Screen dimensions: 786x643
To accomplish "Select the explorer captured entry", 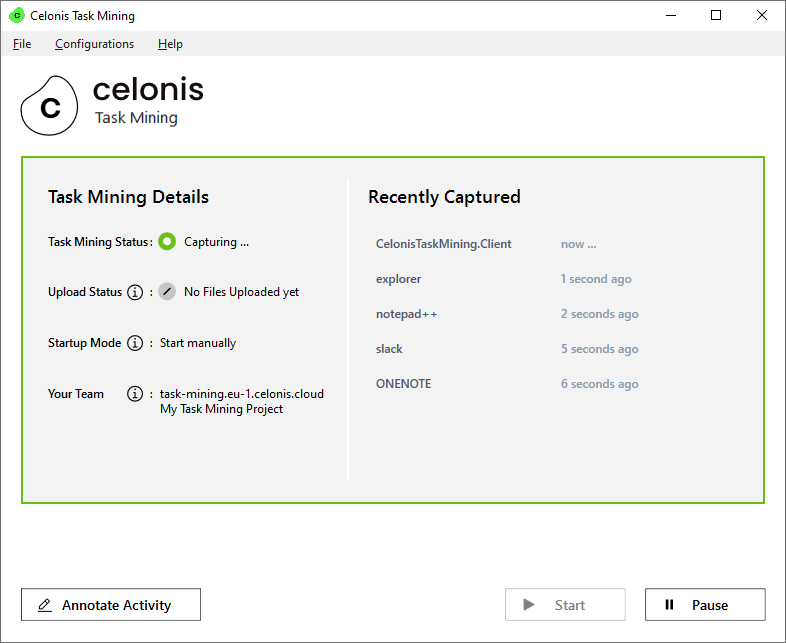I will [399, 279].
